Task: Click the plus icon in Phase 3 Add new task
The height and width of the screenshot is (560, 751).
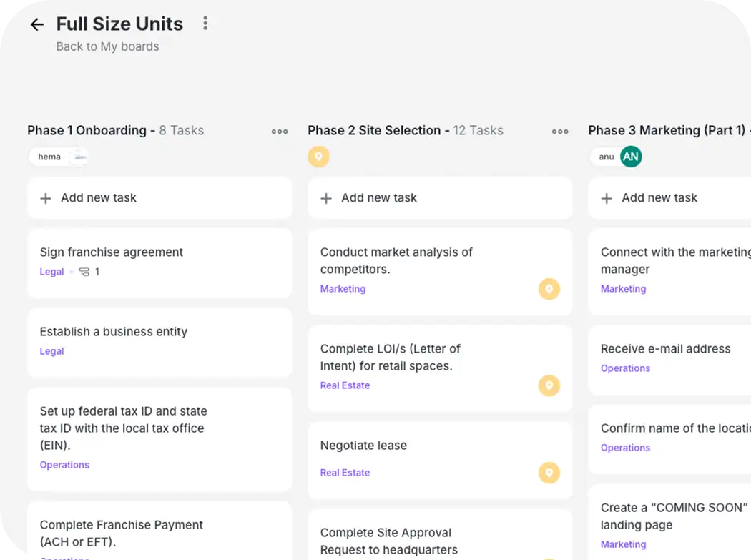Action: [607, 198]
